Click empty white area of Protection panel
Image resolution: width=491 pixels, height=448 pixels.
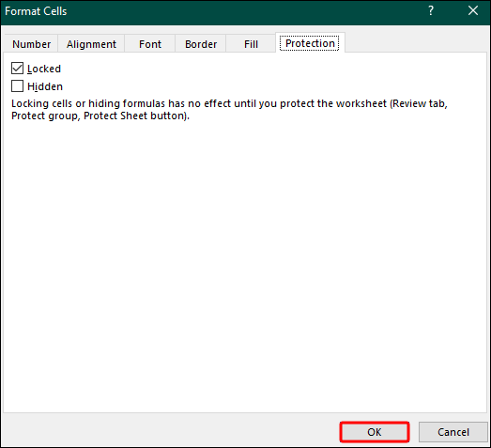pyautogui.click(x=244, y=267)
